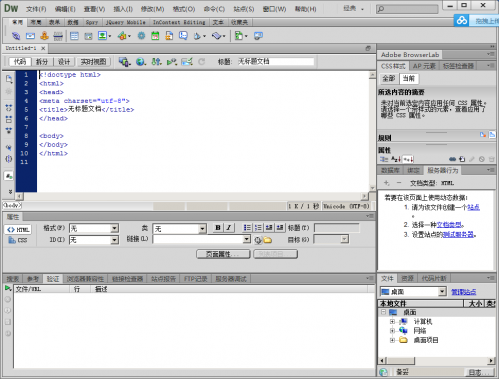
Task: Click the Refresh icon in document toolbar
Action: 201,62
